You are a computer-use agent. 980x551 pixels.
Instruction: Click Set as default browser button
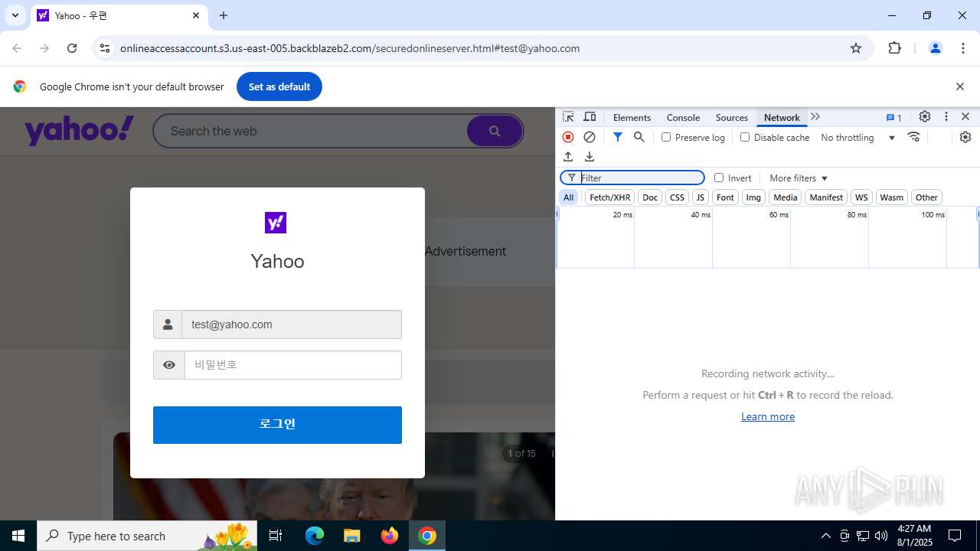click(x=279, y=86)
